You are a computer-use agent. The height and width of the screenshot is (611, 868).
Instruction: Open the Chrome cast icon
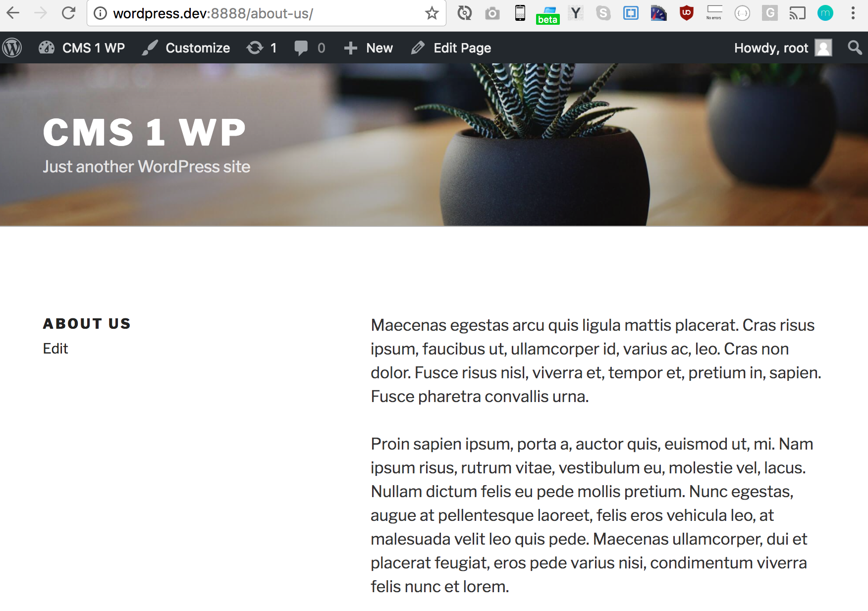point(798,13)
